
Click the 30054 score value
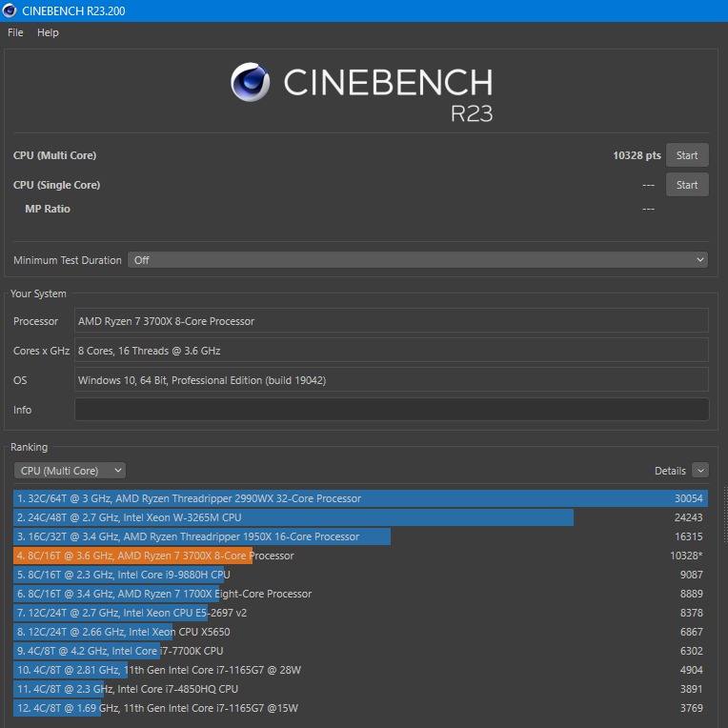[688, 498]
